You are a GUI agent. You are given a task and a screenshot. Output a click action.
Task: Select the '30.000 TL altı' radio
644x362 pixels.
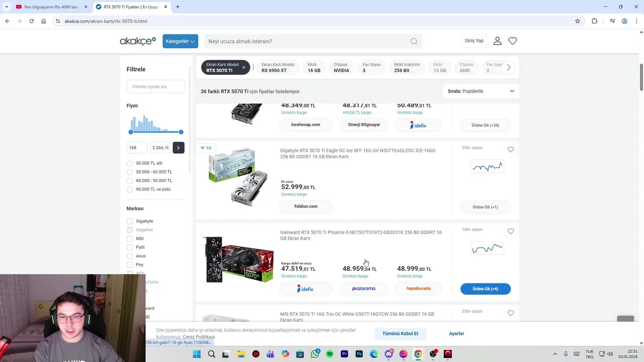[x=130, y=163]
